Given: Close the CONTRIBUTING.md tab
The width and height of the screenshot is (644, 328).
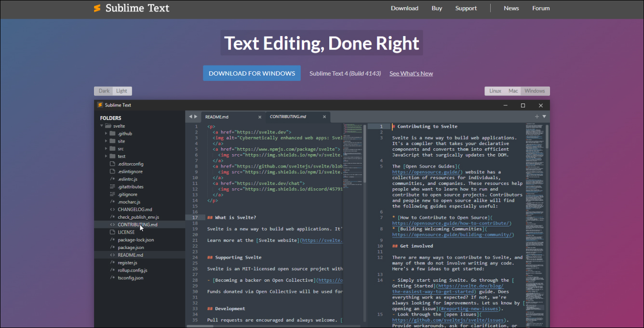Looking at the screenshot, I should tap(325, 117).
